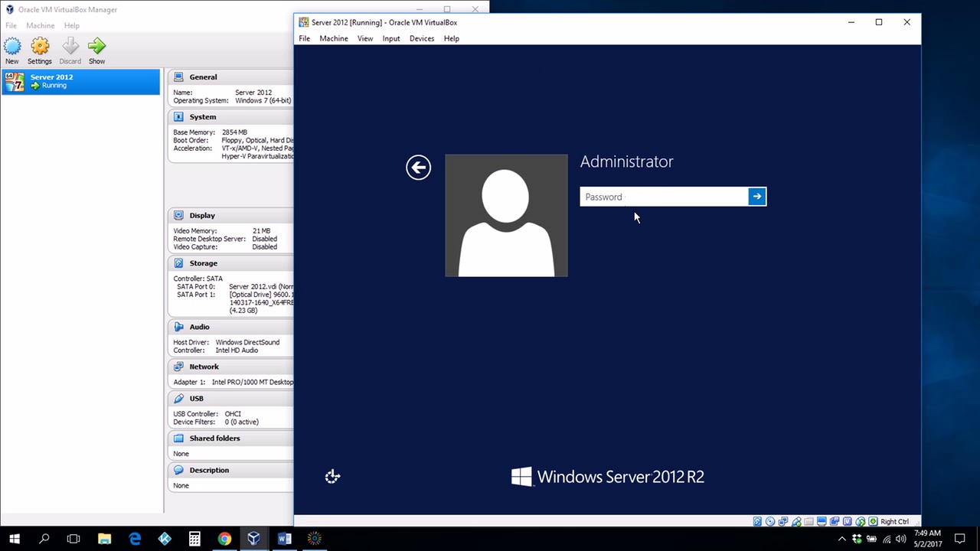Click the Host Driver Windows DirectSound entry

[226, 342]
